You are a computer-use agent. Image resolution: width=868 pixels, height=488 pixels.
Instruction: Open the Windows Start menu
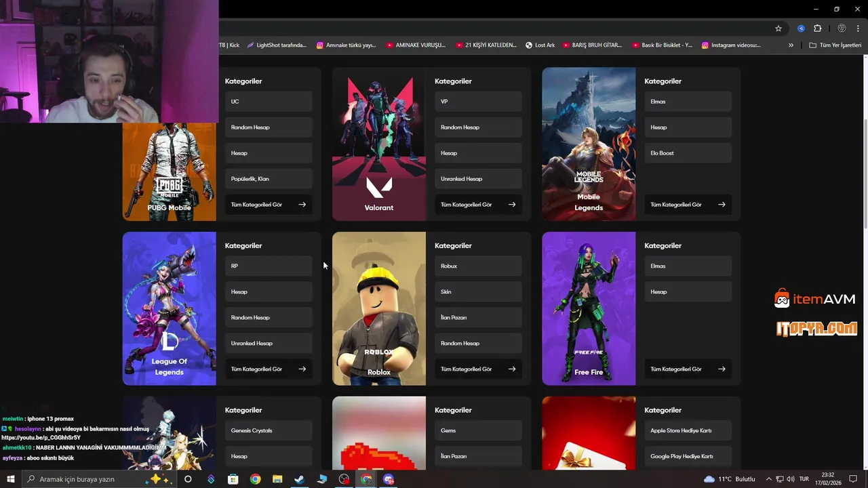click(11, 479)
